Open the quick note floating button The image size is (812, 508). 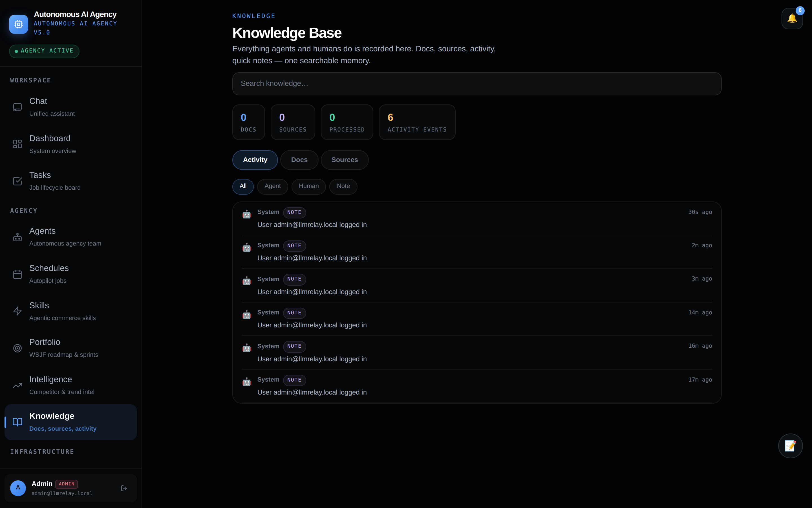790,446
